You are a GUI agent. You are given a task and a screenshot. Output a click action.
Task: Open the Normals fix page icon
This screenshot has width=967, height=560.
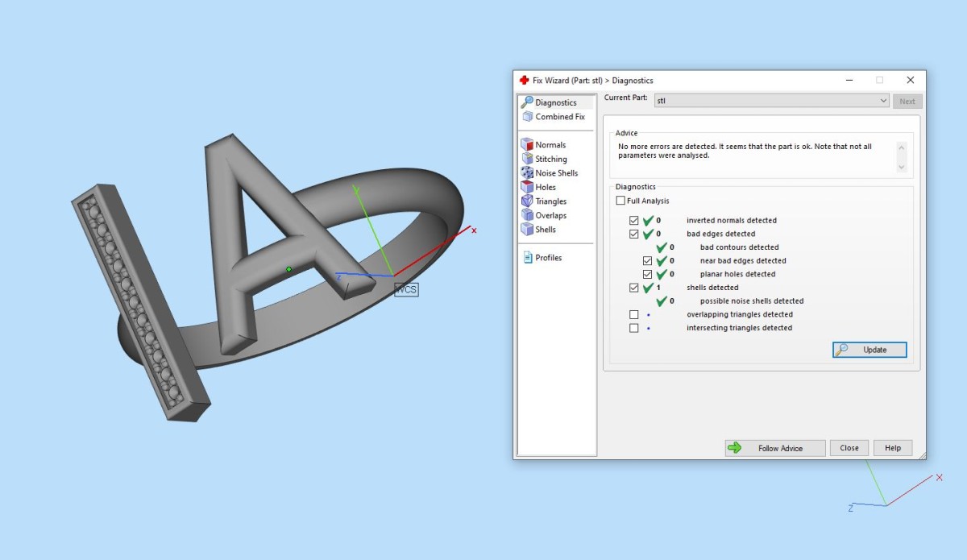pos(527,145)
